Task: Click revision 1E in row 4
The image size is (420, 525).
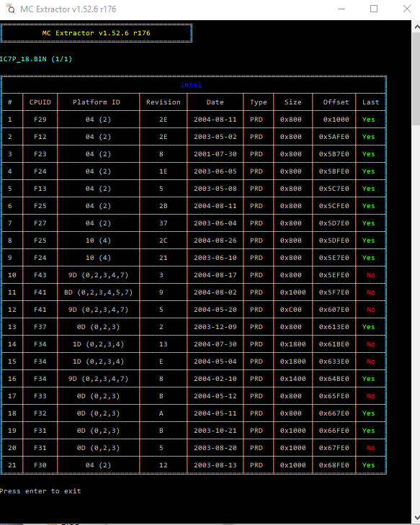Action: 163,171
